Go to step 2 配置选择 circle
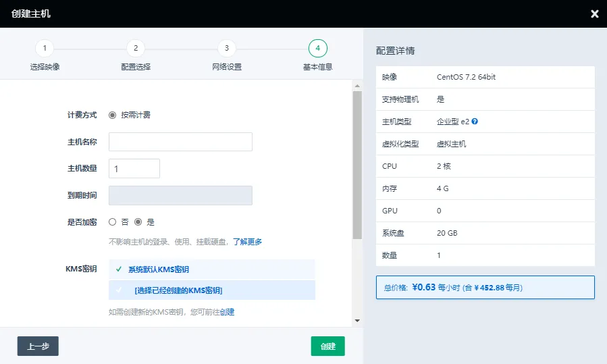The height and width of the screenshot is (364, 607). coord(136,48)
